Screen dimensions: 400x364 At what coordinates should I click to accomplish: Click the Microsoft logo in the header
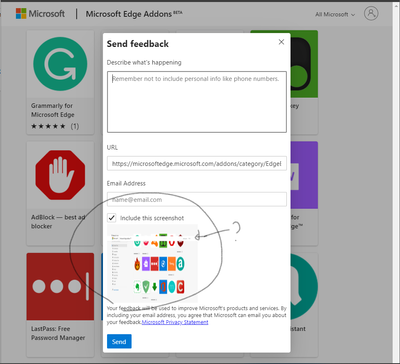click(40, 14)
